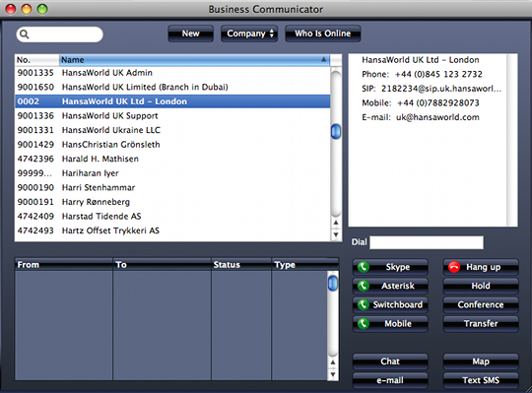Select HansaWorld Ukraine LLC row
Image resolution: width=532 pixels, height=393 pixels.
[x=172, y=130]
